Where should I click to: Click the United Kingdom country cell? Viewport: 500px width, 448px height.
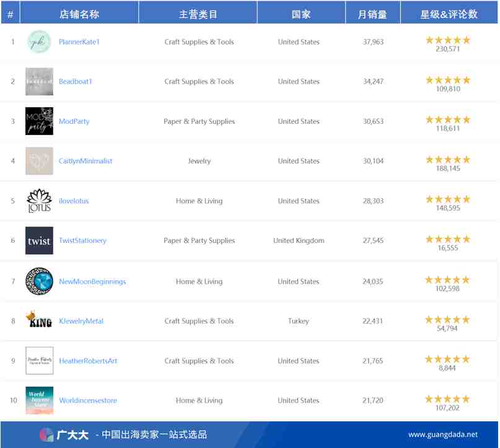click(299, 241)
